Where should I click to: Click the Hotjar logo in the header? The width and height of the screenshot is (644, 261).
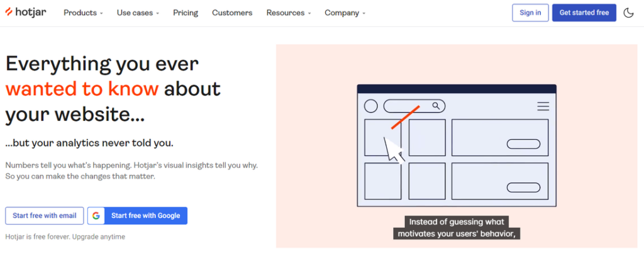tap(28, 13)
